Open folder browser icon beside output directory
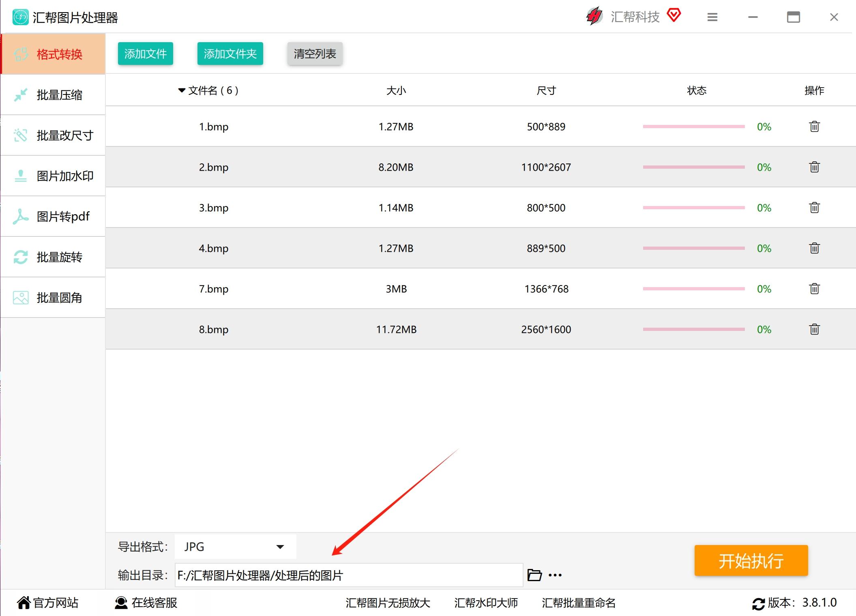Viewport: 856px width, 616px height. click(535, 575)
